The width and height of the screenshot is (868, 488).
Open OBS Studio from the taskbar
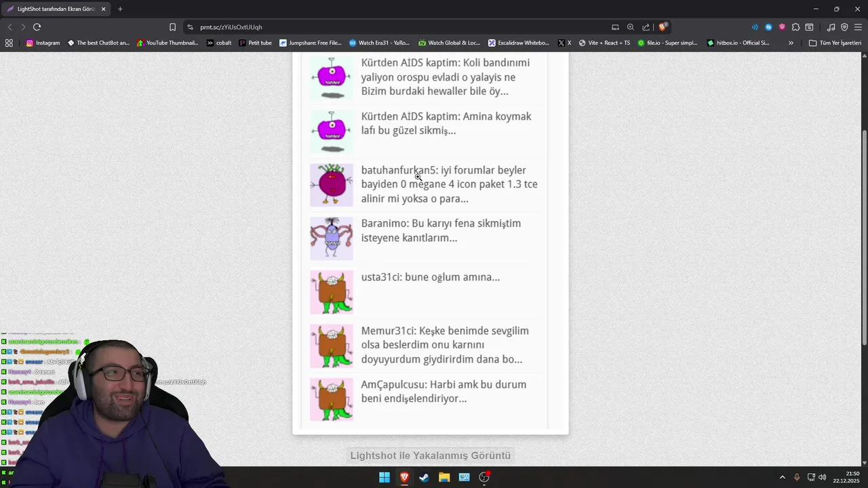click(484, 477)
